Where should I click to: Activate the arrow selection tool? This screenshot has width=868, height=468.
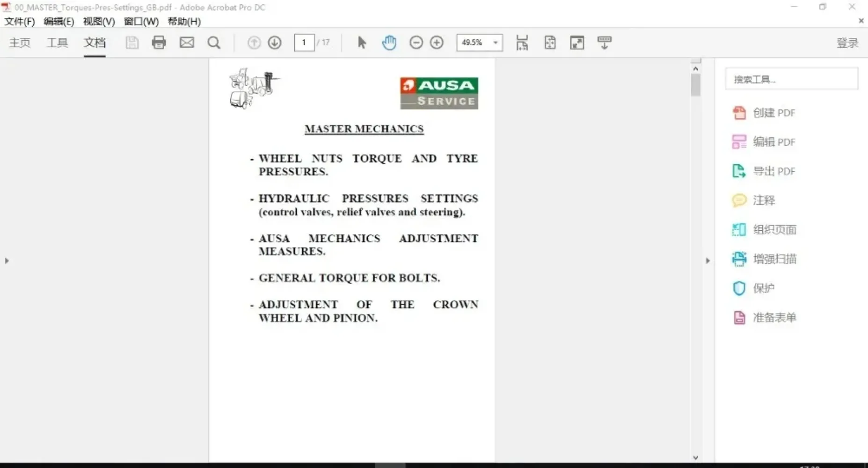point(362,43)
